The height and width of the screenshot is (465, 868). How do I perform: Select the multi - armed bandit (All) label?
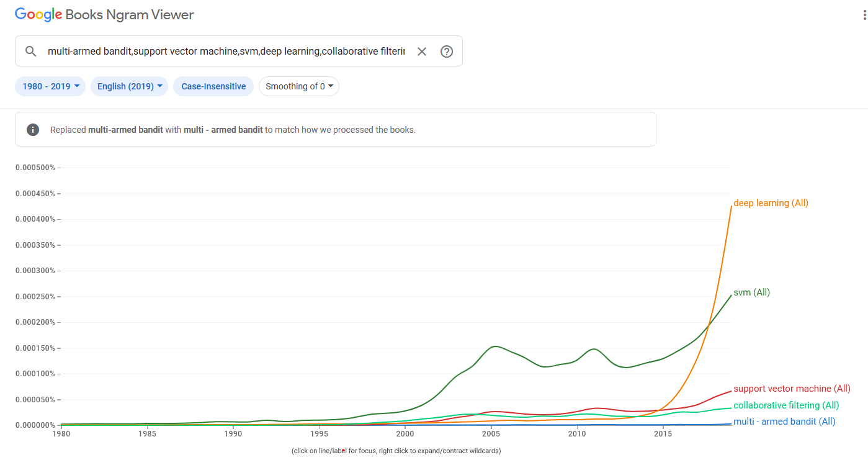784,422
